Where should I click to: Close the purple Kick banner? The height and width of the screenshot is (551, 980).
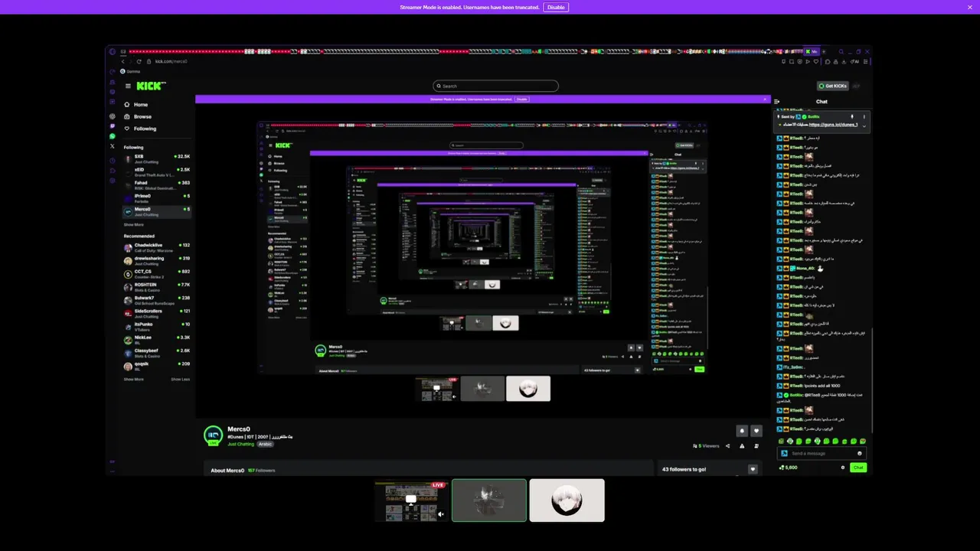pos(764,99)
